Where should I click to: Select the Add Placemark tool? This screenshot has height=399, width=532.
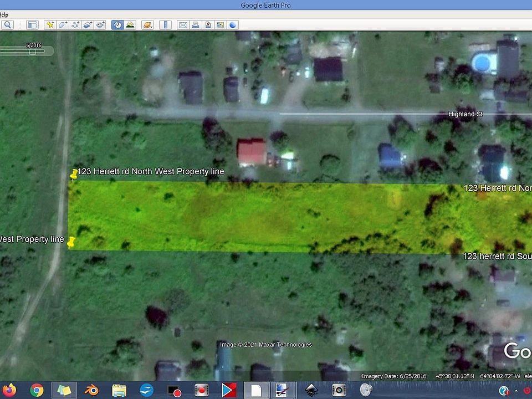[50, 24]
